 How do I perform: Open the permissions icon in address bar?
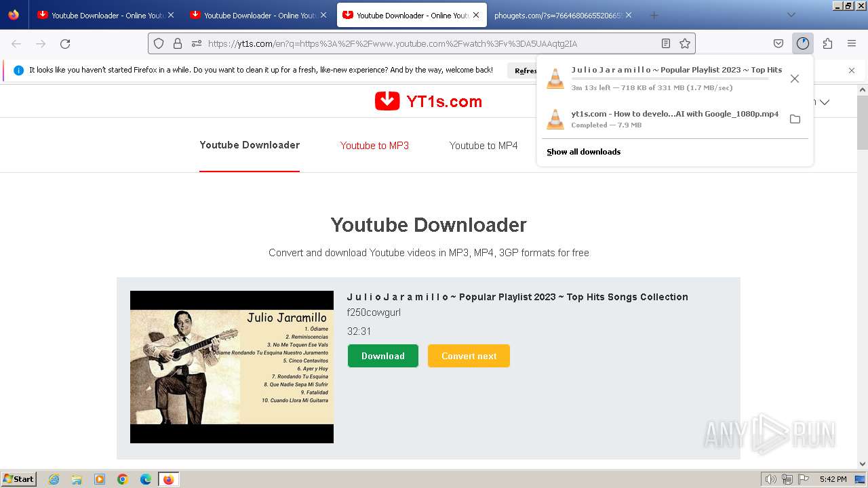click(x=197, y=43)
